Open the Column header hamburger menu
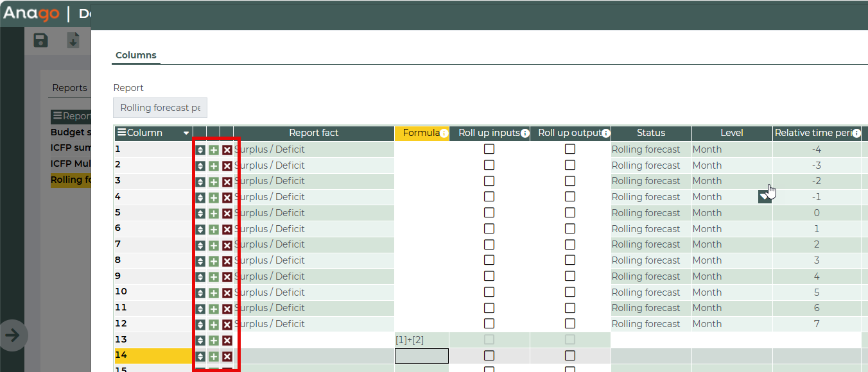868x372 pixels. (121, 133)
